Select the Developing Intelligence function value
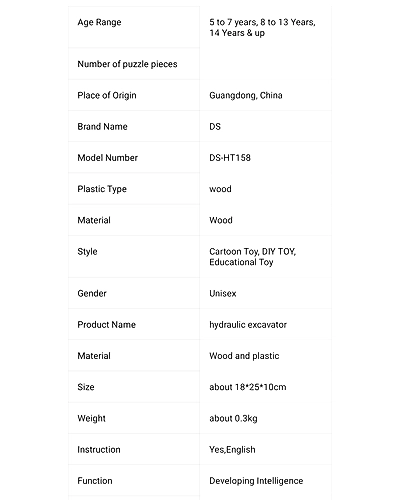The height and width of the screenshot is (500, 400). (256, 481)
